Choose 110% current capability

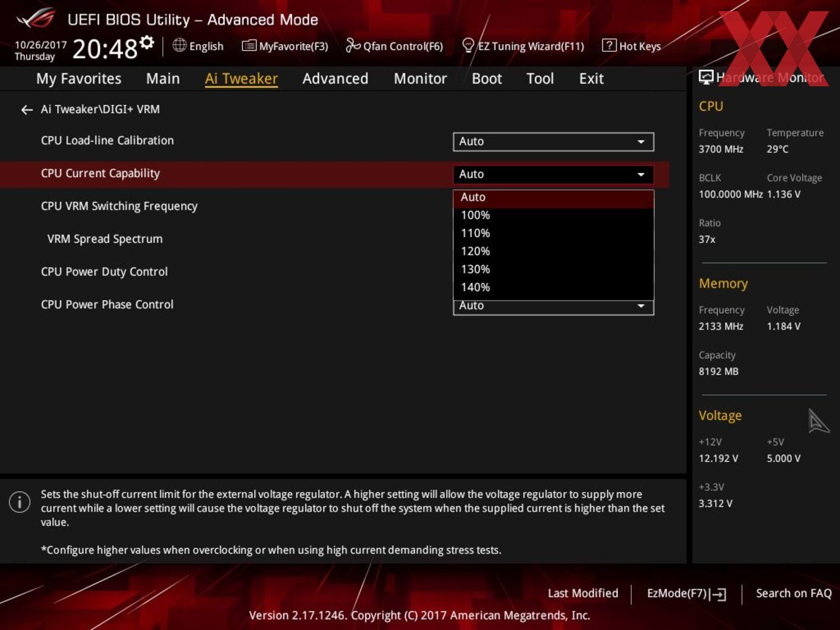[x=553, y=233]
